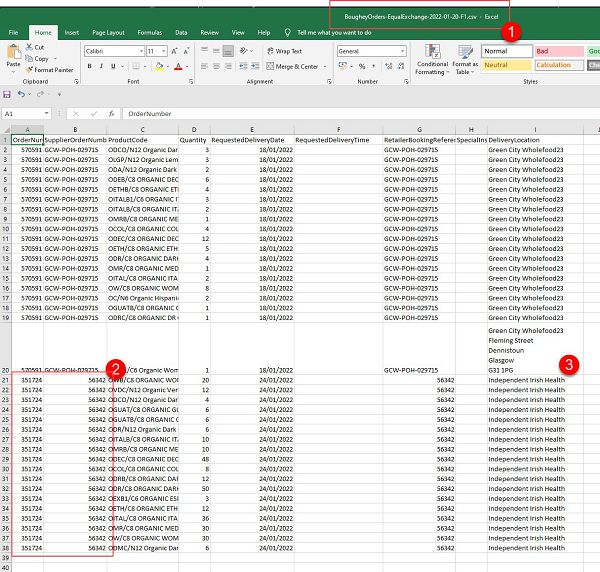Open the font size 11 dropdown
This screenshot has height=572, width=600.
(164, 51)
